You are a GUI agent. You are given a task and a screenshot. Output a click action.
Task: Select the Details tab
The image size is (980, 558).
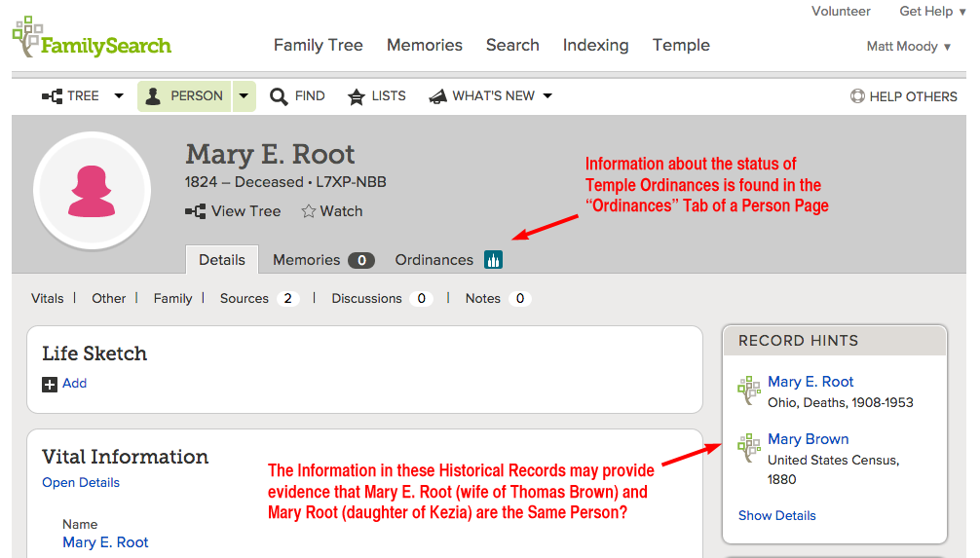click(x=222, y=260)
